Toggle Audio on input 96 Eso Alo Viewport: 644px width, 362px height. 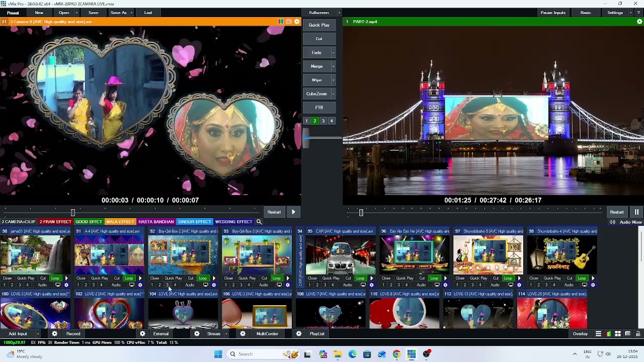(x=421, y=285)
